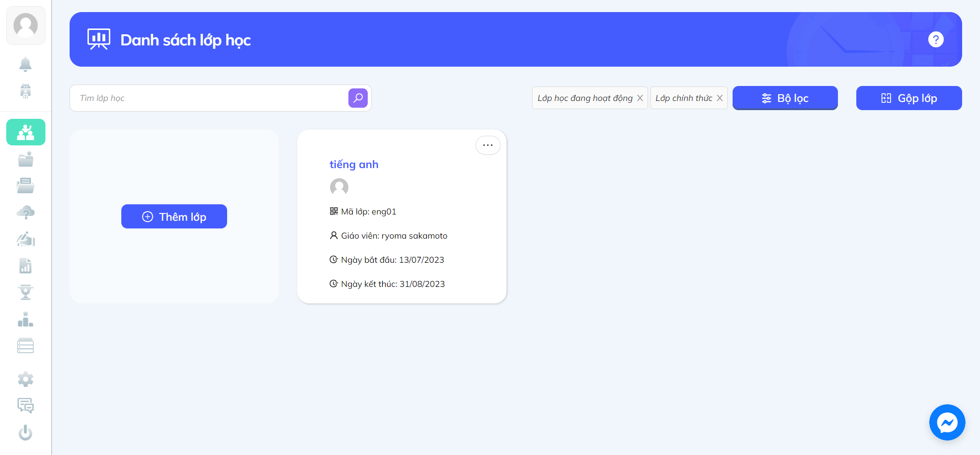
Task: Open the Messenger chat bubble
Action: (947, 423)
